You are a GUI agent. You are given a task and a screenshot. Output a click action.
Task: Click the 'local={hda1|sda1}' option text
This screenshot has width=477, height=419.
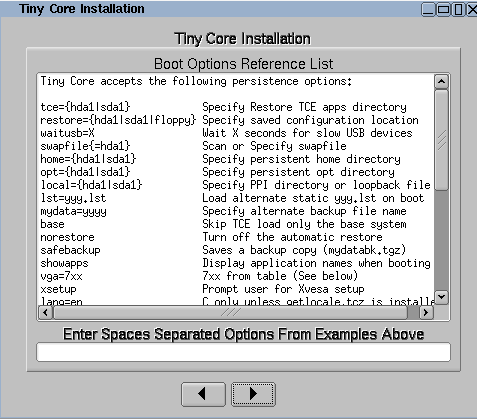[91, 185]
